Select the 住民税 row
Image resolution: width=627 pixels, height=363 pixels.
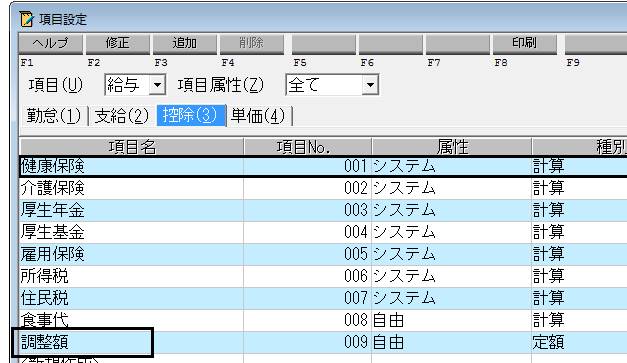click(x=323, y=298)
